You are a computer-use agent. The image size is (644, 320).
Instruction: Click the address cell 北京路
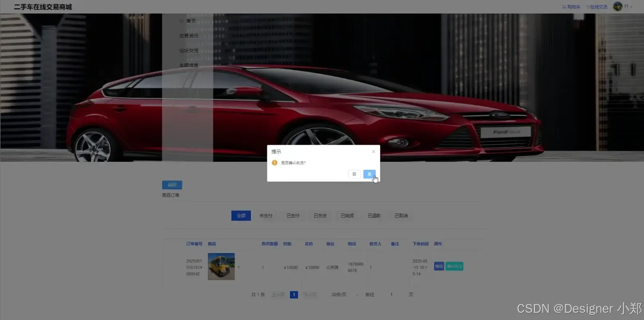(x=332, y=267)
